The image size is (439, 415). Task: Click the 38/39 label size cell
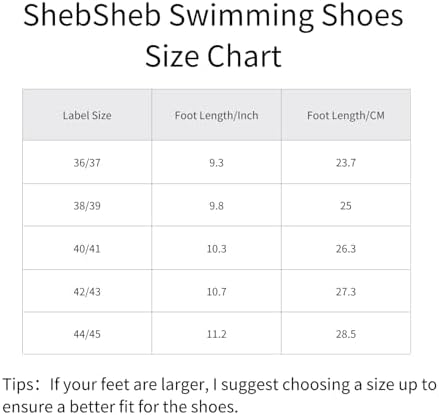point(87,205)
